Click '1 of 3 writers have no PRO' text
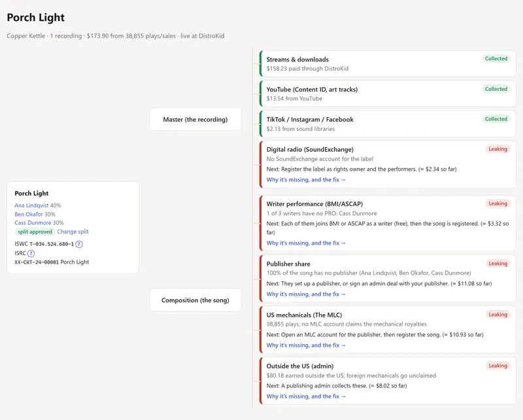The width and height of the screenshot is (523, 420). [322, 213]
